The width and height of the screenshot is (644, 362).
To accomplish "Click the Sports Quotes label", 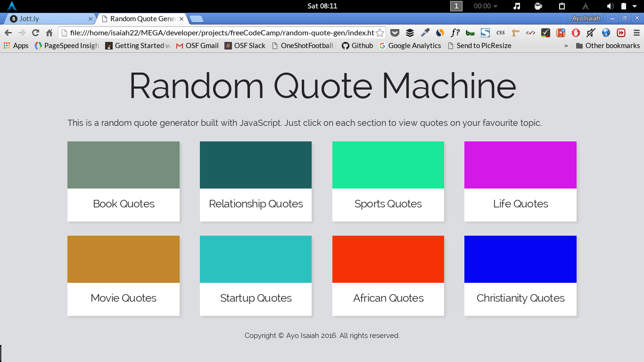I will [x=388, y=204].
